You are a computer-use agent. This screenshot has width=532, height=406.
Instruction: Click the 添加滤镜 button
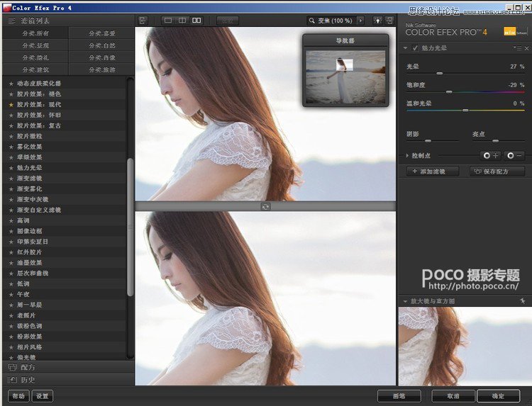(433, 171)
